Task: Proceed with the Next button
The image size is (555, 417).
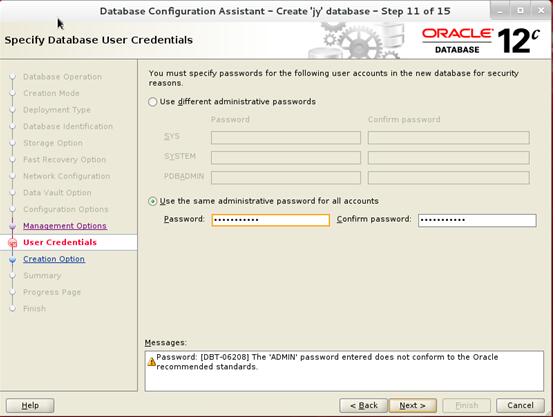Action: tap(412, 405)
